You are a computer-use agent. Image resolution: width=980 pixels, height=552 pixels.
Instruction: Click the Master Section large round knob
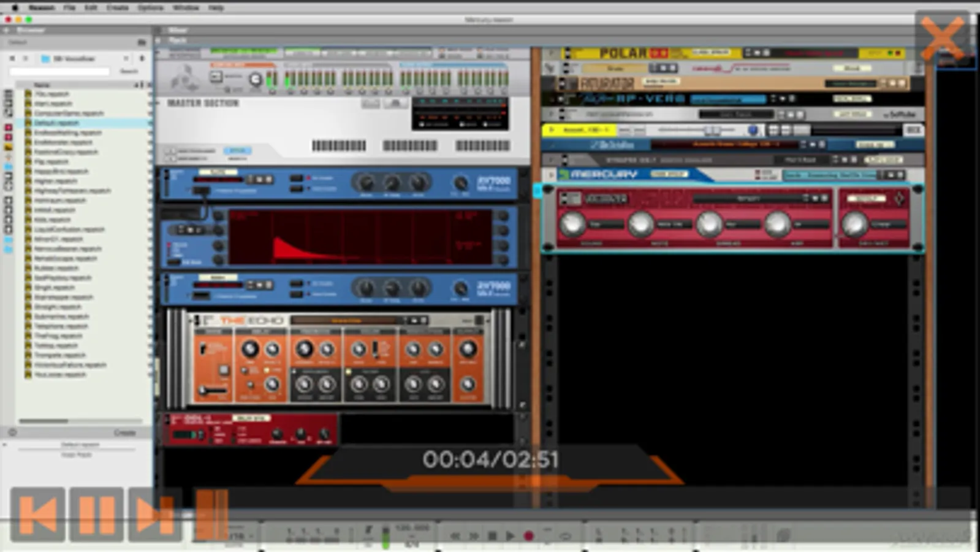pyautogui.click(x=256, y=79)
